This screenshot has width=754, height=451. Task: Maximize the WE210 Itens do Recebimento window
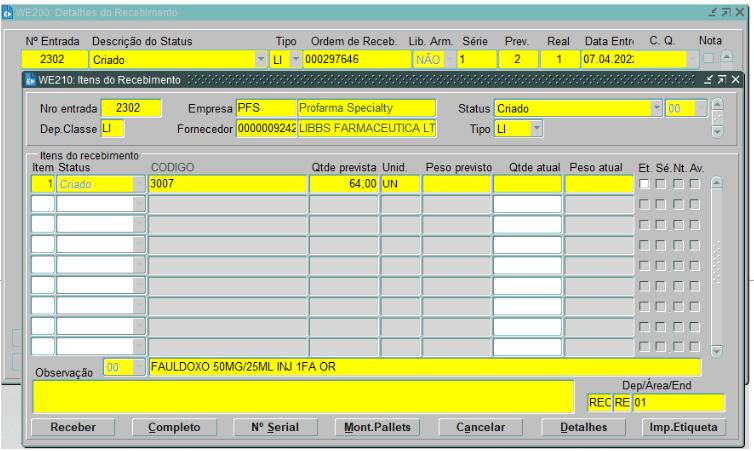pyautogui.click(x=722, y=80)
